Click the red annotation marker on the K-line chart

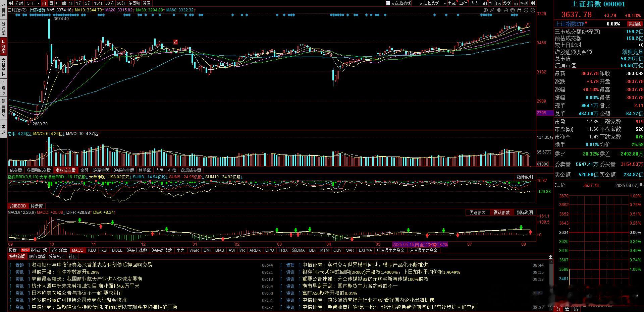coord(175,42)
